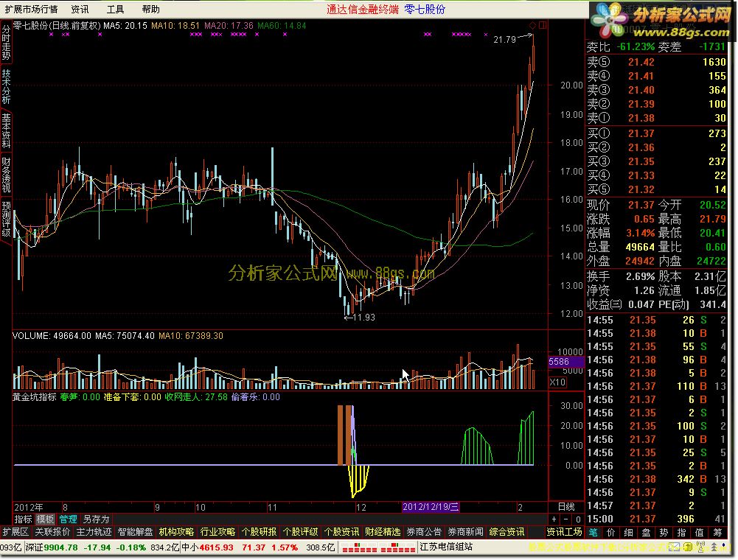Viewport: 738px width, 560px height.
Task: Select the 细 tab in quote panel
Action: click(628, 532)
